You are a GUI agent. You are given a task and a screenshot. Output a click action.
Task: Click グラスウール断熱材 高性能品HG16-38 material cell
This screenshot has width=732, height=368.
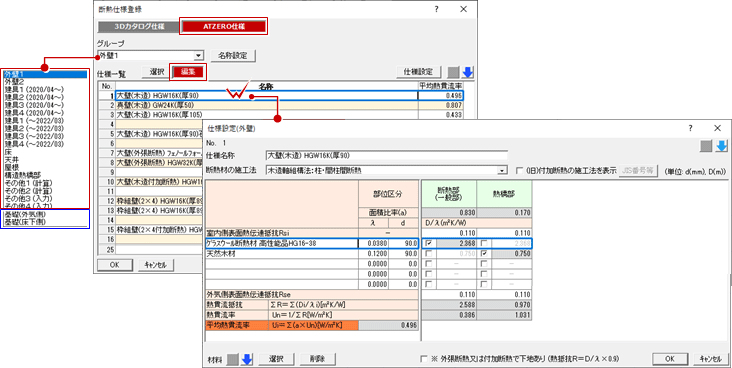point(282,243)
